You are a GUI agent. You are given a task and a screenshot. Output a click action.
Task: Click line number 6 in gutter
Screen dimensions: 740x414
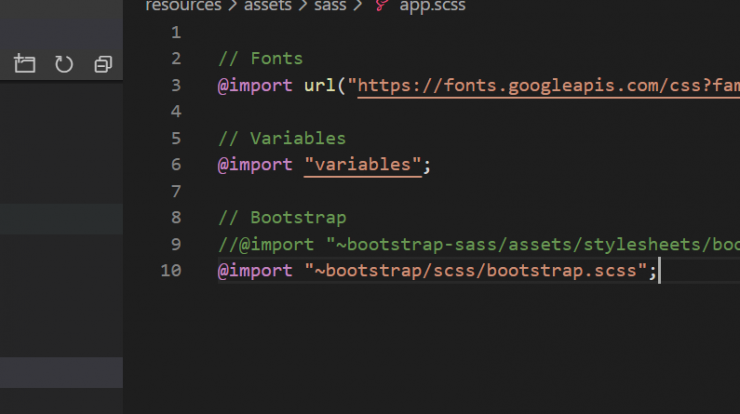click(176, 165)
